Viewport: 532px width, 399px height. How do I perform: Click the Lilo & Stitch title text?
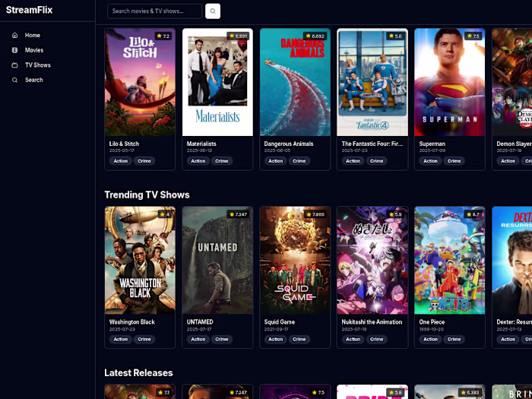tap(124, 144)
